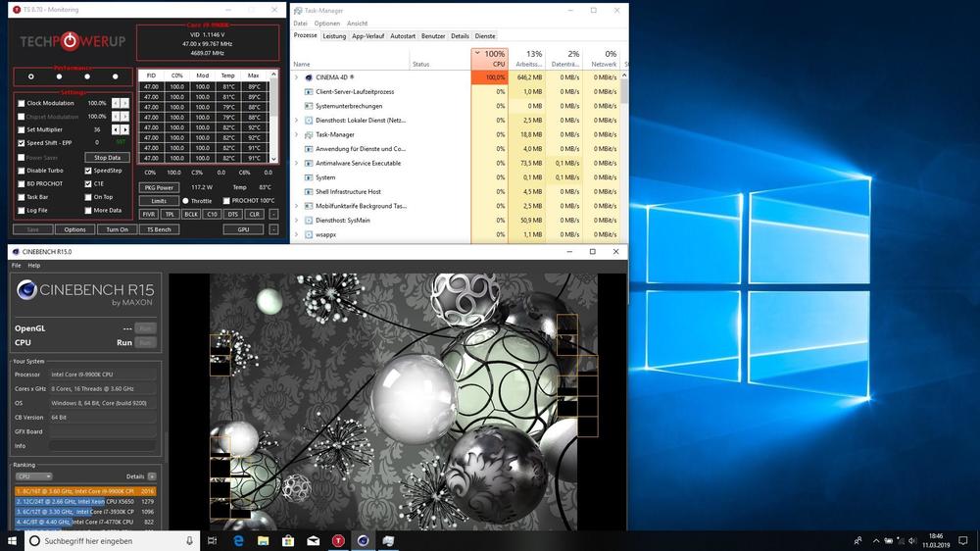This screenshot has width=980, height=551.
Task: Click the Task View taskbar icon
Action: coord(214,540)
